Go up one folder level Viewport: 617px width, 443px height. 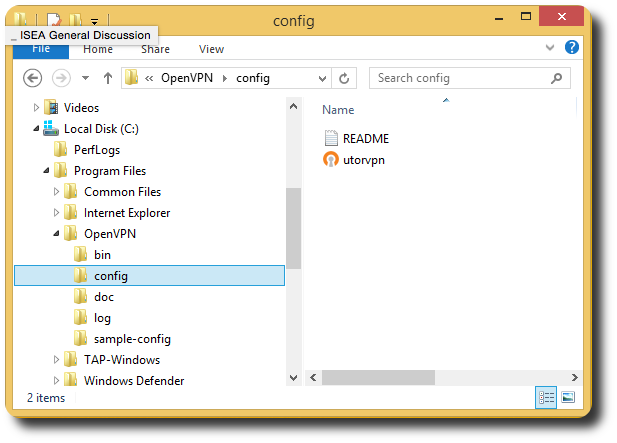[108, 78]
